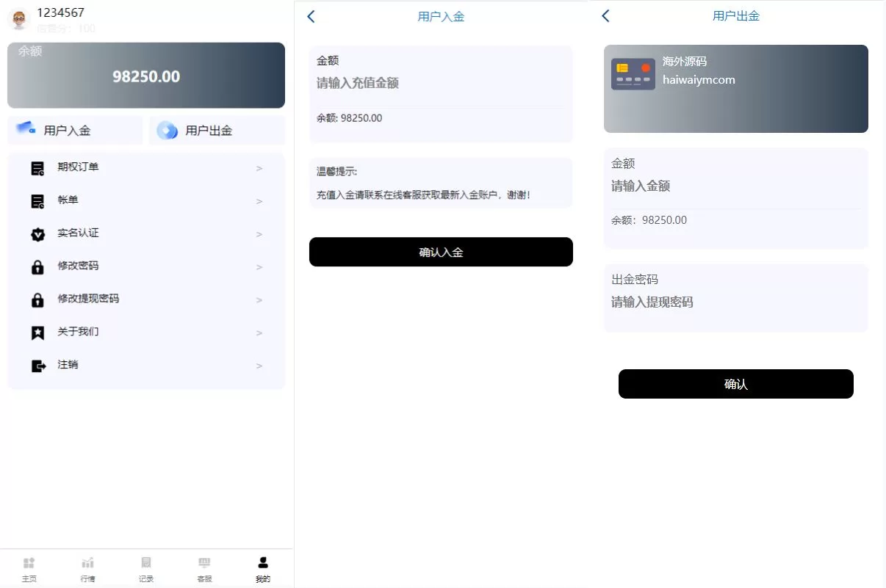This screenshot has width=886, height=588.
Task: Click the 充值入金请联系在线客服 notice text
Action: tap(423, 195)
